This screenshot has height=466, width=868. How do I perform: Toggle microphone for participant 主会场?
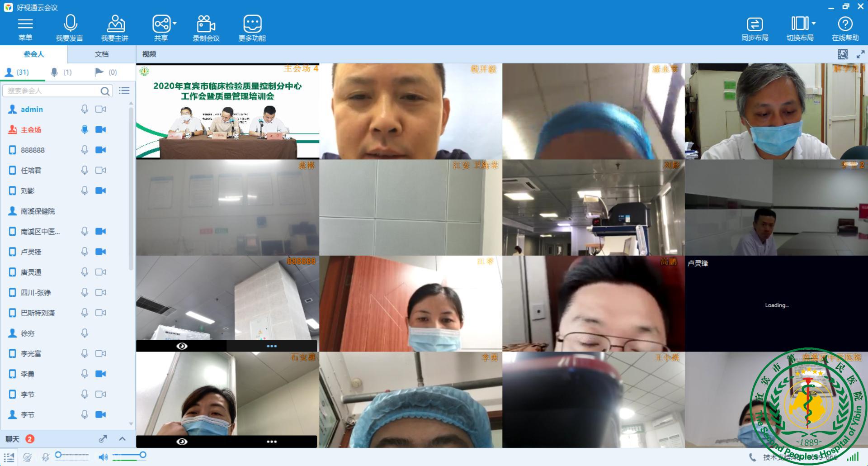[x=85, y=130]
